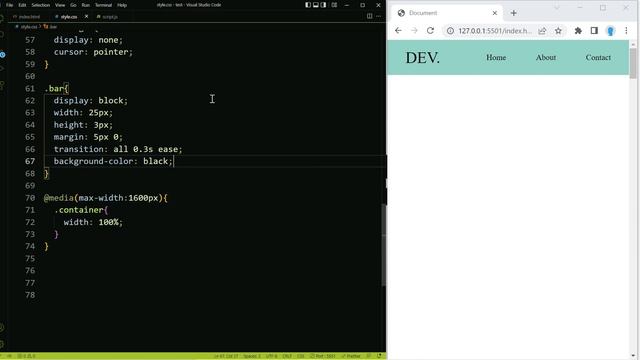This screenshot has height=360, width=640.
Task: Open the notifications bell in status bar
Action: 380,356
